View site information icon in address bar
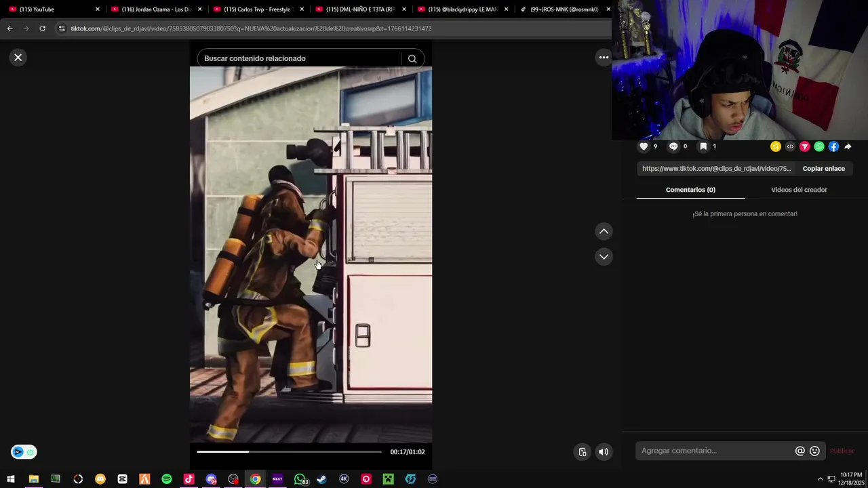 click(x=62, y=28)
